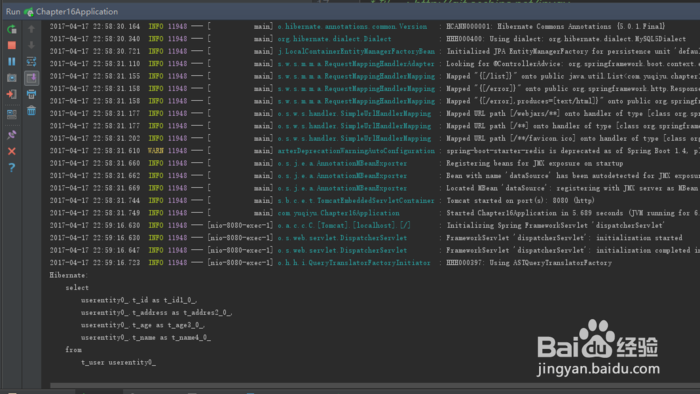Click the 'Initializing Spring FrameworkServlet' message
Image resolution: width=700 pixels, height=394 pixels.
pyautogui.click(x=556, y=226)
